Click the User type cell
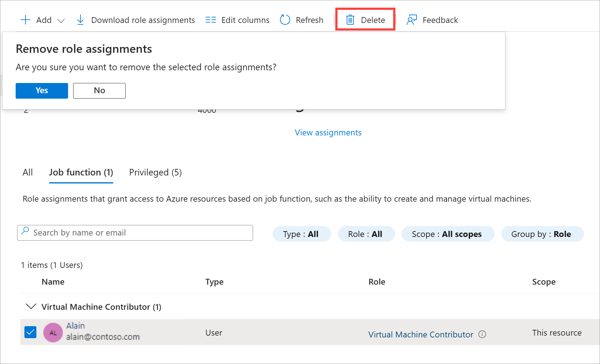The width and height of the screenshot is (600, 364). 214,333
